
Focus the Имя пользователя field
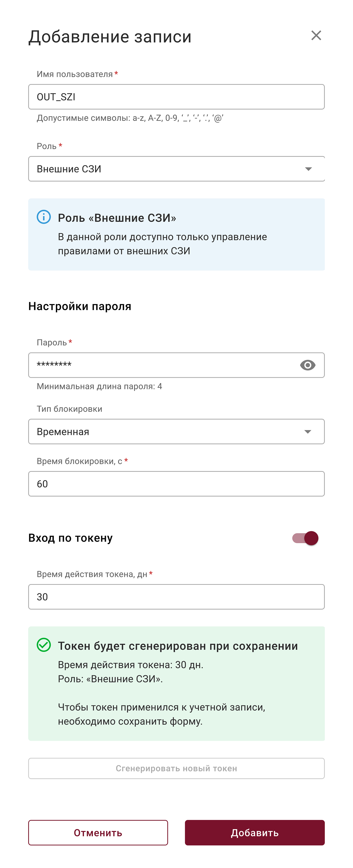pyautogui.click(x=176, y=97)
